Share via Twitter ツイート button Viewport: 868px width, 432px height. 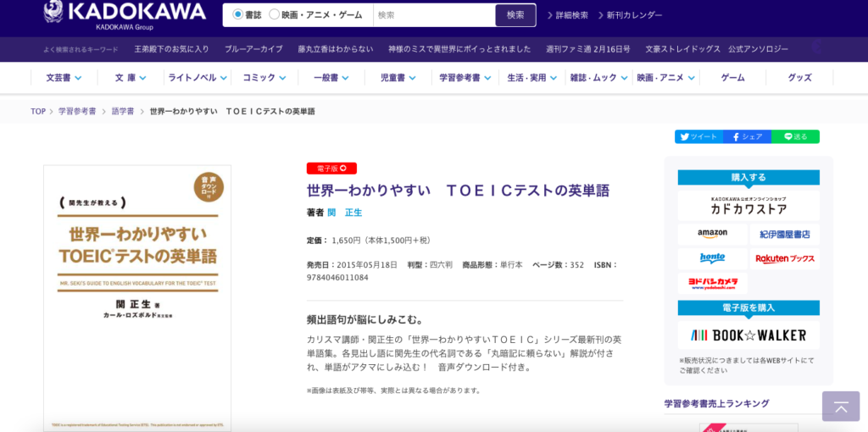click(698, 136)
